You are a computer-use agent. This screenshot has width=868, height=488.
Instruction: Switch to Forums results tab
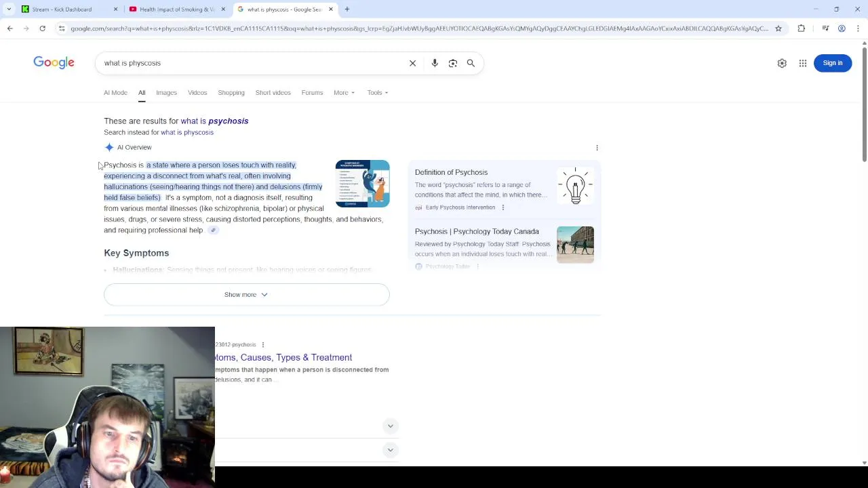312,93
